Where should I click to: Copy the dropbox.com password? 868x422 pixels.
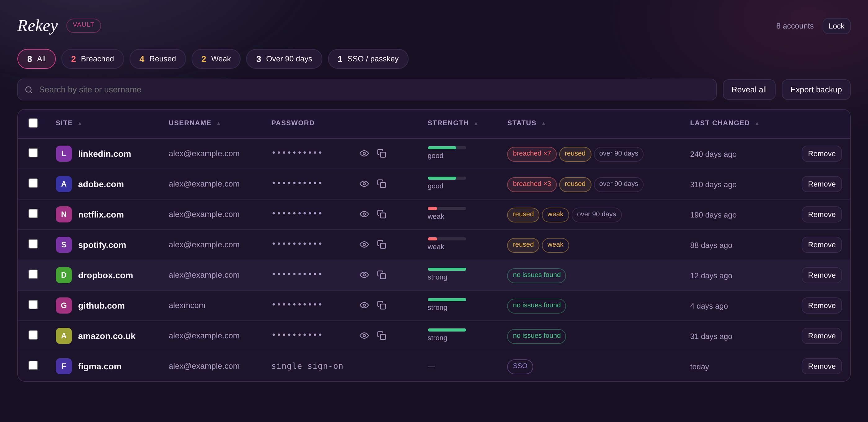(381, 275)
